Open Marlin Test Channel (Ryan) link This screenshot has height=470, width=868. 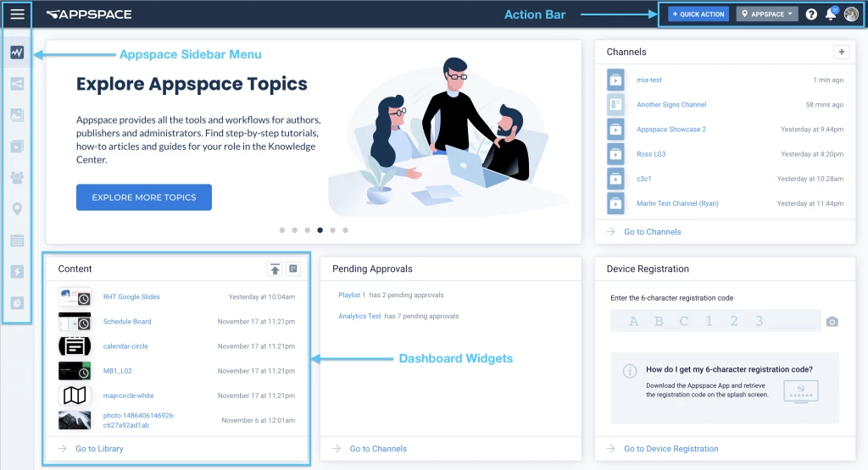[677, 203]
